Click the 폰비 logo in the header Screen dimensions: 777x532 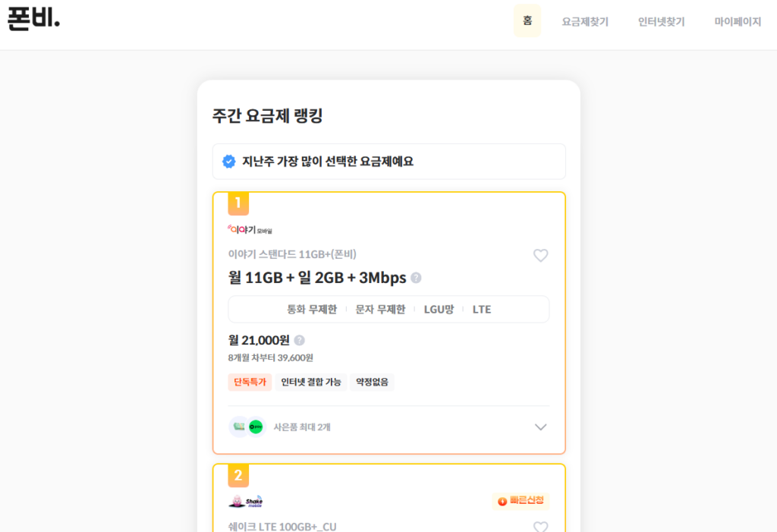tap(33, 19)
